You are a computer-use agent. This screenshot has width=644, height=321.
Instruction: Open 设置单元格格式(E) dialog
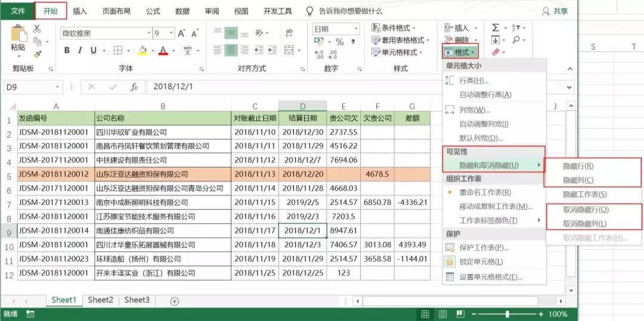[x=494, y=277]
